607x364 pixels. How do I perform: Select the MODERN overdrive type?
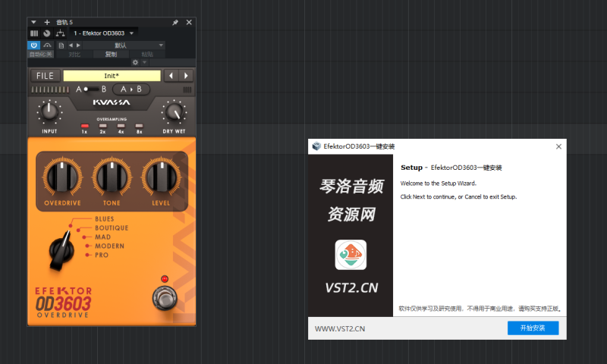[x=110, y=246]
